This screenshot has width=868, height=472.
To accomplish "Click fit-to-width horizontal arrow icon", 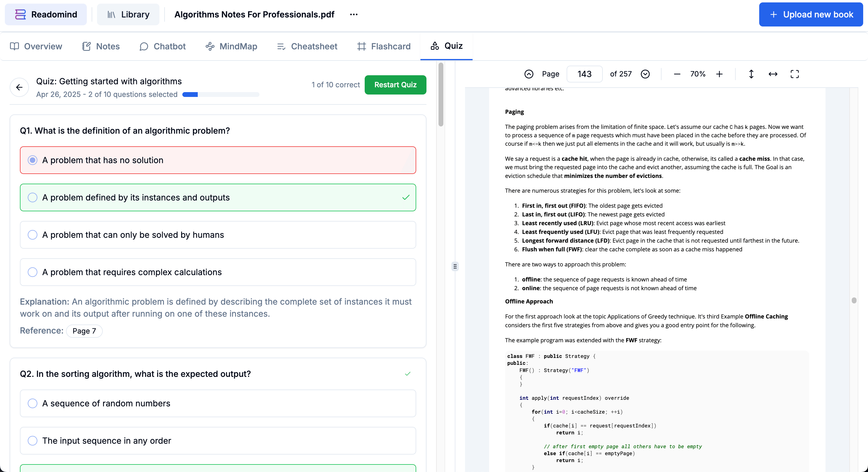I will point(773,74).
